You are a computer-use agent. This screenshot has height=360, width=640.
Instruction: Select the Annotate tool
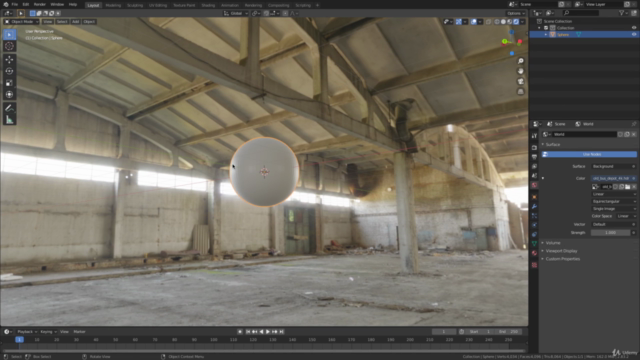9,108
